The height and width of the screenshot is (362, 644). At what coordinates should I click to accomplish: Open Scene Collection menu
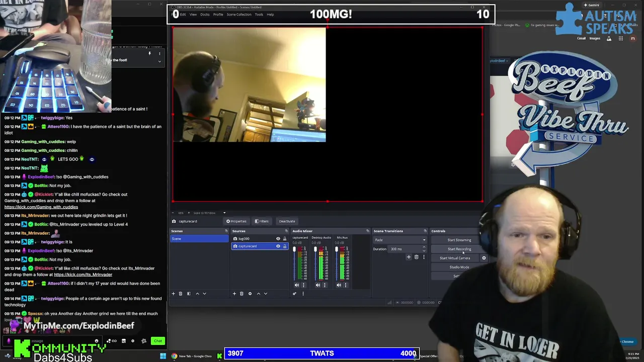pos(239,15)
